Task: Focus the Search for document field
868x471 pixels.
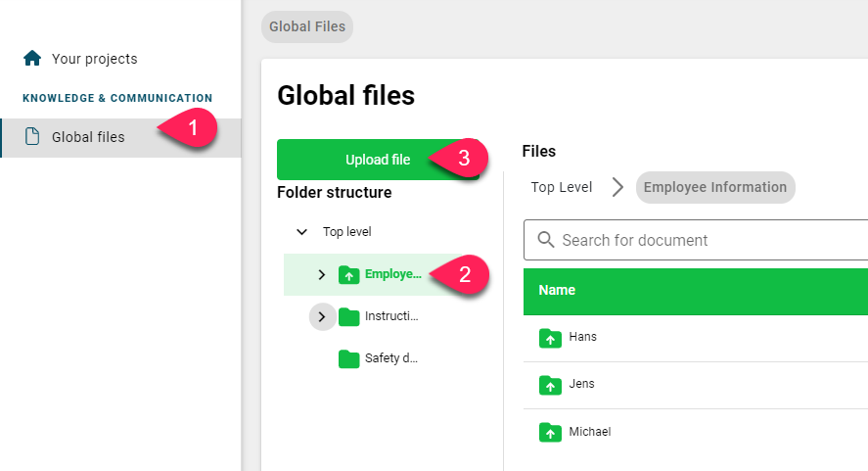Action: tap(696, 240)
